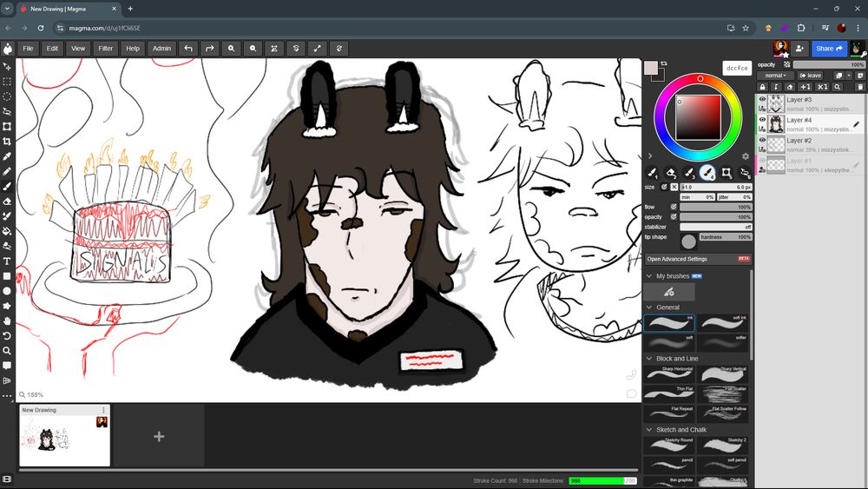Click the foreground color swatch
This screenshot has width=868, height=489.
[x=651, y=68]
